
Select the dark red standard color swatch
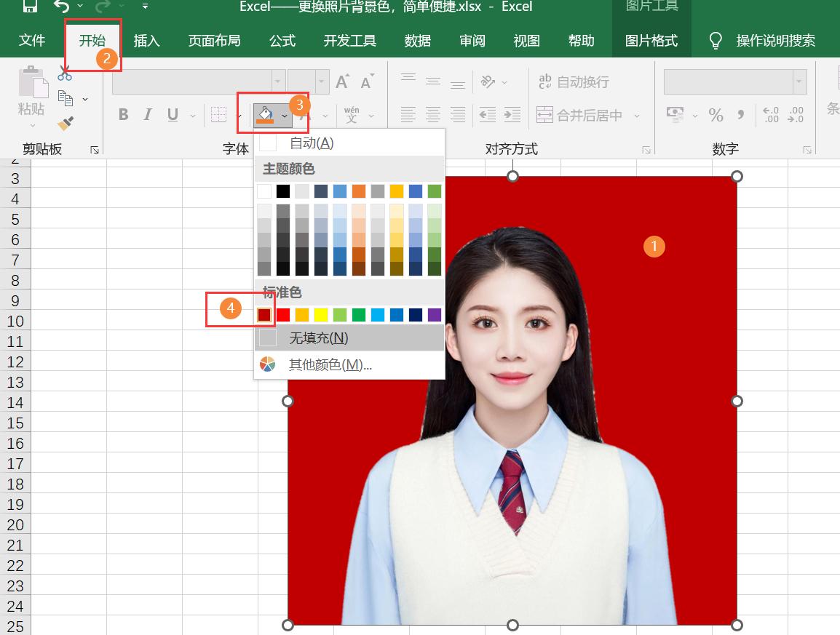[x=265, y=314]
